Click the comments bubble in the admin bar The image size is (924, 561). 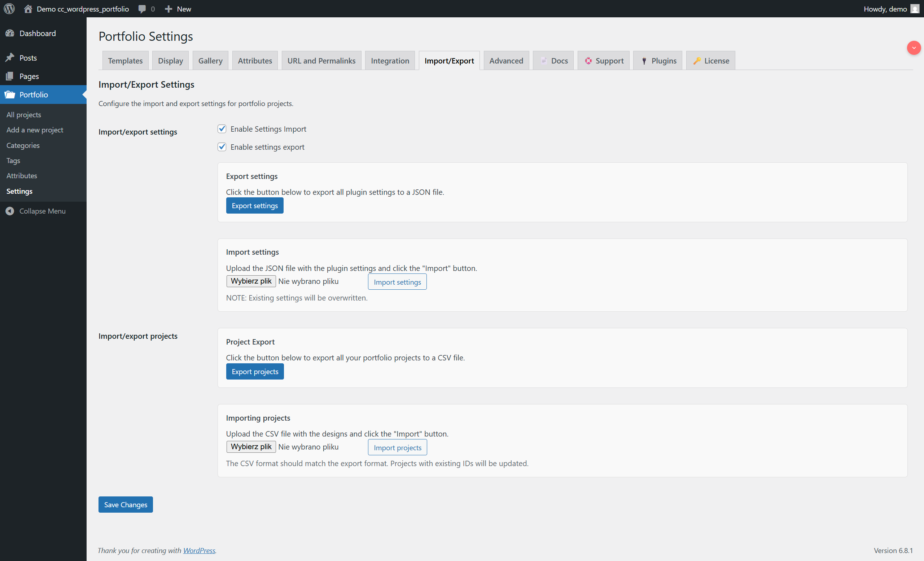coord(142,9)
